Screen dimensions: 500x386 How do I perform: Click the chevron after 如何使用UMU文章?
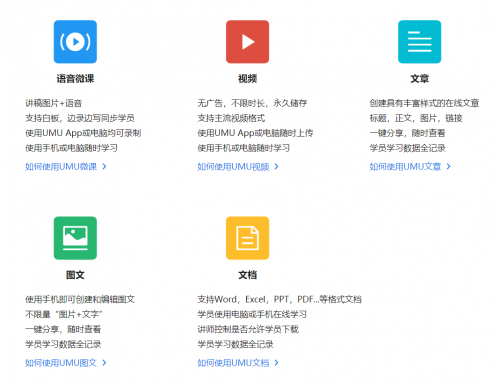tap(449, 166)
